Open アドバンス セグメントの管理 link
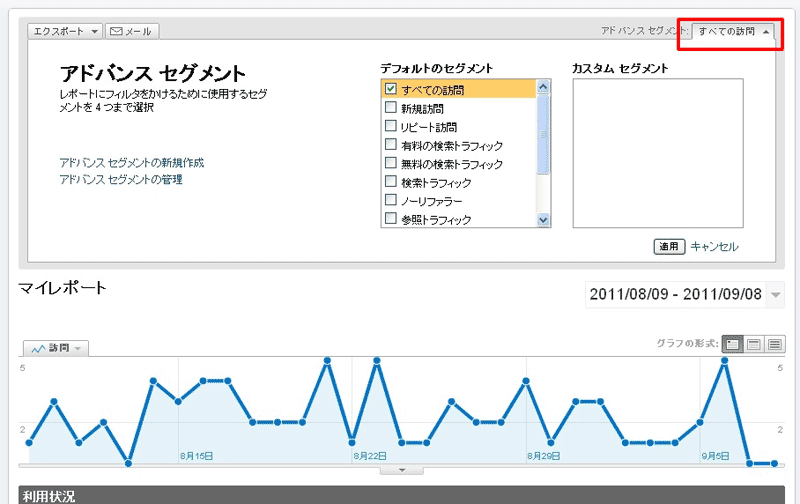 121,180
